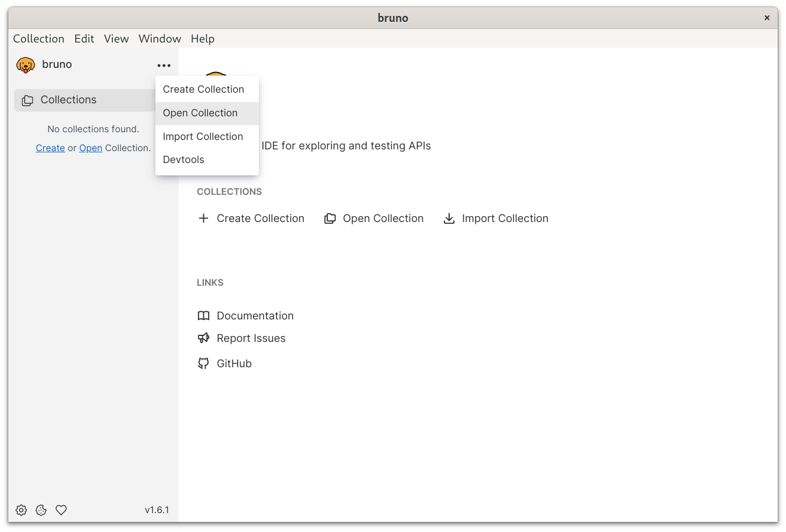Click the Open link in the sidebar
Screen dimensions: 786x532
(91, 148)
